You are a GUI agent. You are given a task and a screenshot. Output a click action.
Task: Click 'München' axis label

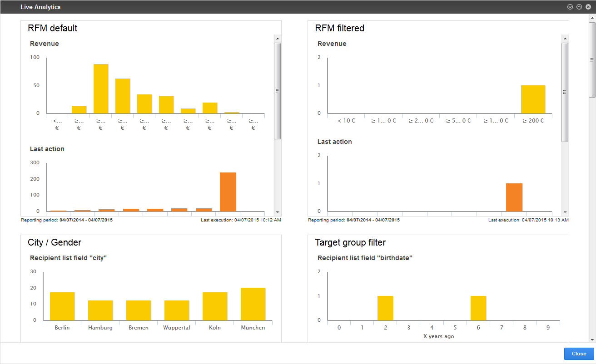click(x=253, y=328)
